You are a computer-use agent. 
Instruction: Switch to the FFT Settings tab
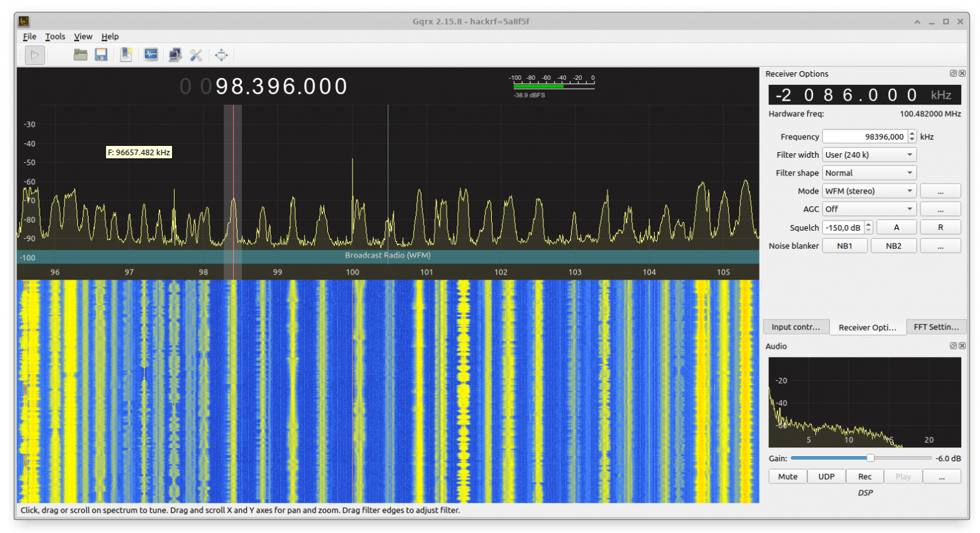[937, 327]
